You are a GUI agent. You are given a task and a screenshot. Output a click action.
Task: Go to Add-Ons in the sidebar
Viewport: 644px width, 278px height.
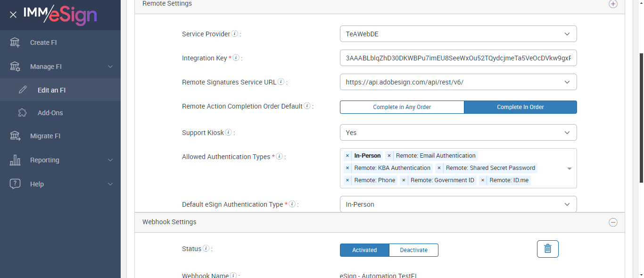(50, 113)
